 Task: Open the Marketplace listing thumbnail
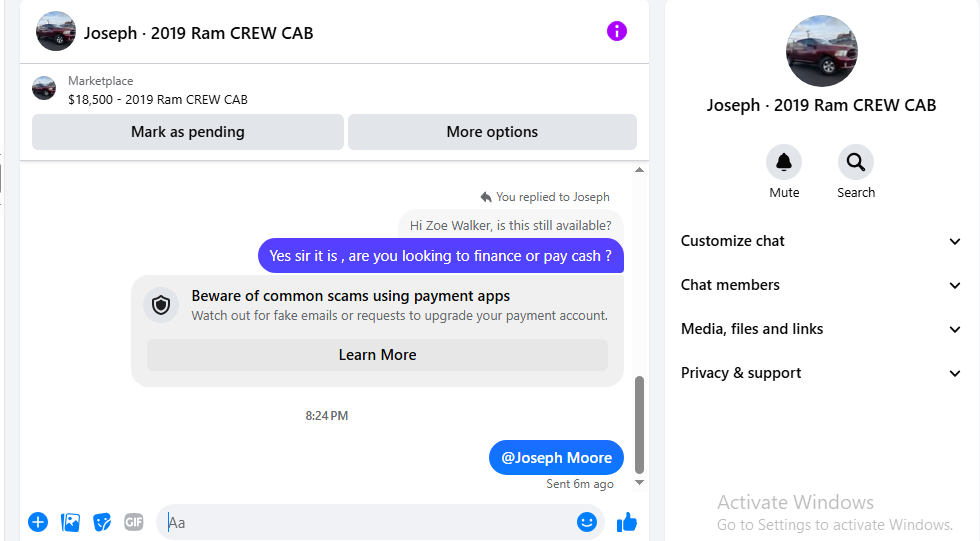pos(44,89)
